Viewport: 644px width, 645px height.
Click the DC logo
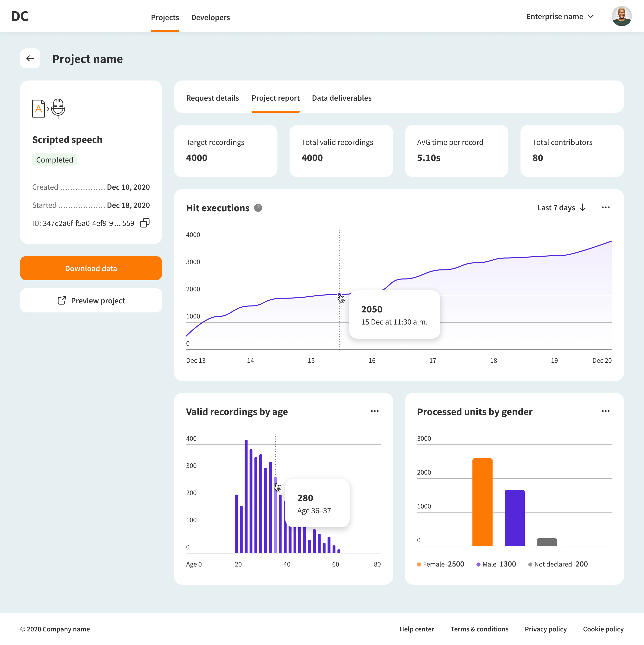pos(20,16)
